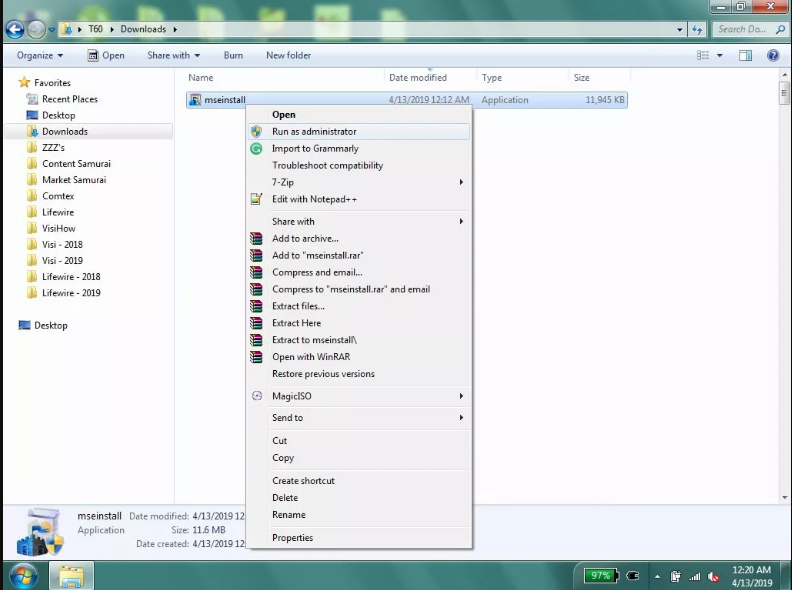Open the Content Samurai favorites folder
Screen dimensions: 792x590
[76, 164]
